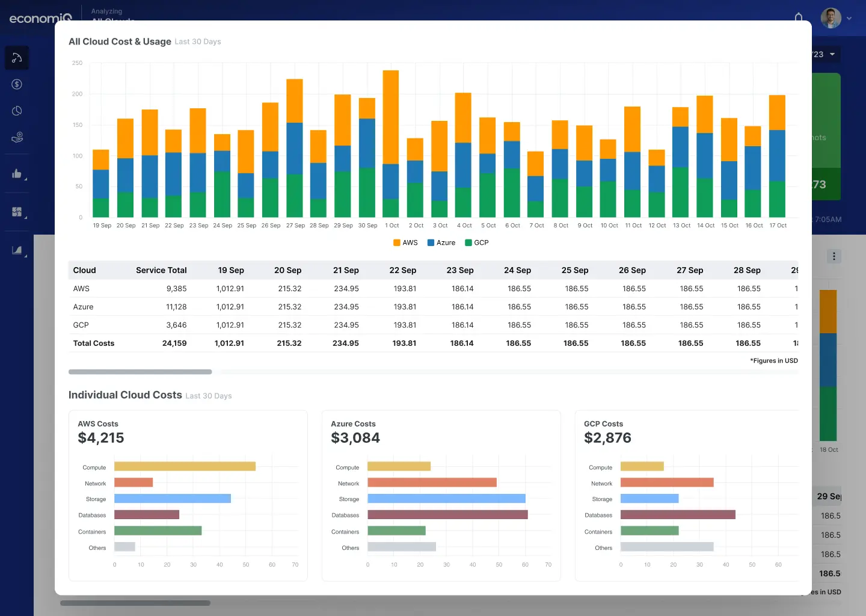Toggle the Azure legend item in chart
866x616 pixels.
click(x=441, y=242)
